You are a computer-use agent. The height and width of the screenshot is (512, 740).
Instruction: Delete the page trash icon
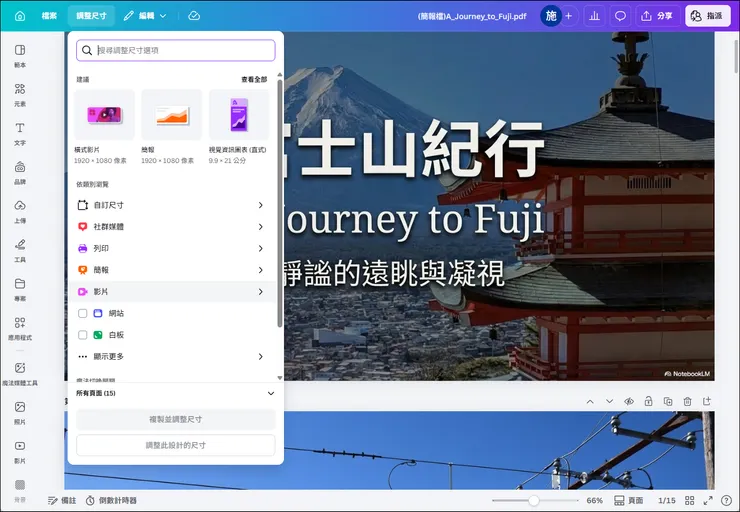tap(687, 402)
